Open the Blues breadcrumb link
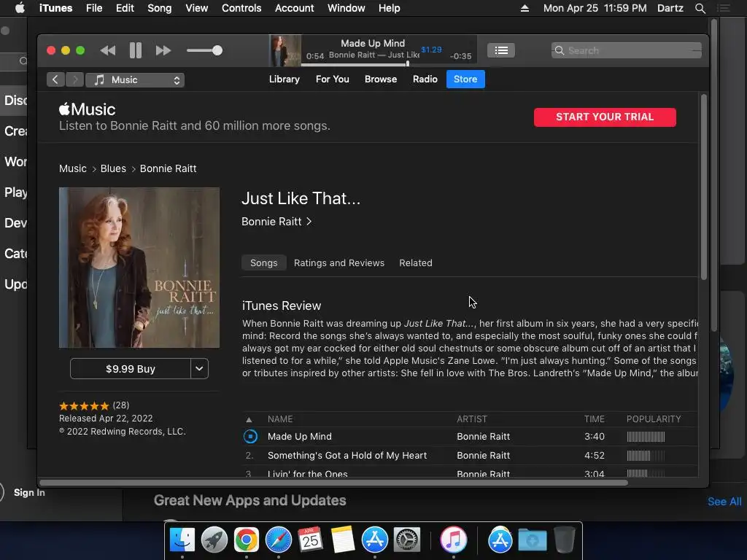 (x=113, y=168)
